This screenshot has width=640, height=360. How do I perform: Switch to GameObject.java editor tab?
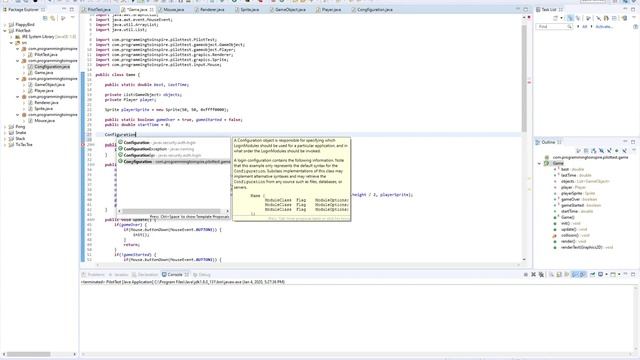pyautogui.click(x=290, y=9)
